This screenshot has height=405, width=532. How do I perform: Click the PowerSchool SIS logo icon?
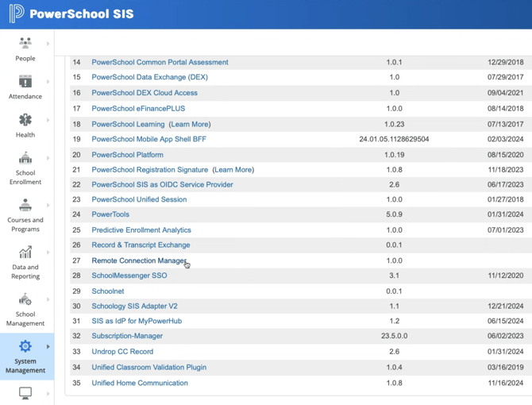[16, 14]
